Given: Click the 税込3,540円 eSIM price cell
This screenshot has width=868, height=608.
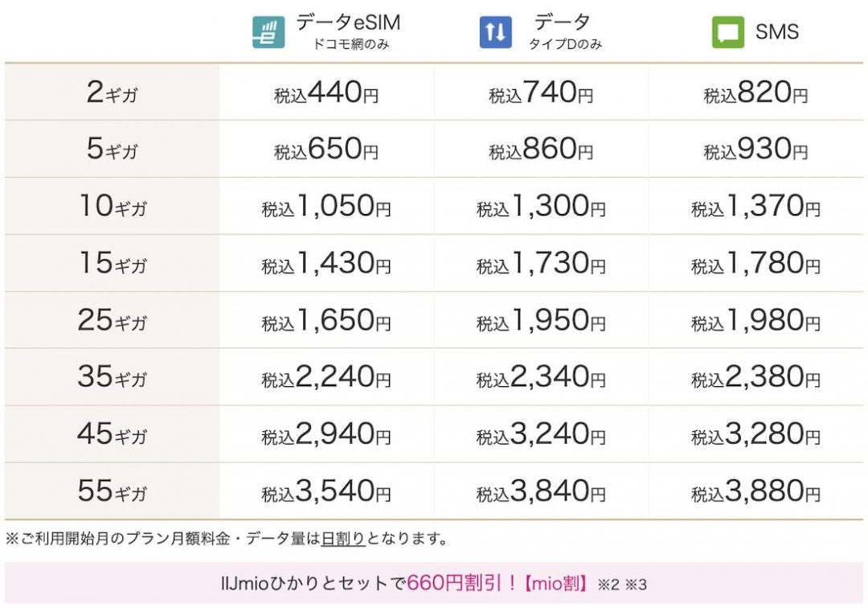Looking at the screenshot, I should [326, 491].
